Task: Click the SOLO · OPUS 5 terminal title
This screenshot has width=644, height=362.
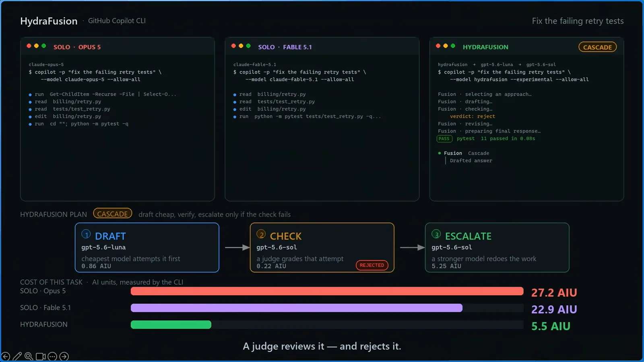Action: coord(77,47)
